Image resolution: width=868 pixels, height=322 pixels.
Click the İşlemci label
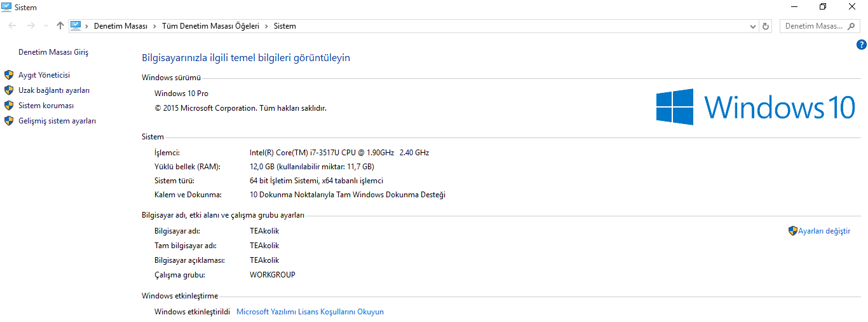coord(167,153)
